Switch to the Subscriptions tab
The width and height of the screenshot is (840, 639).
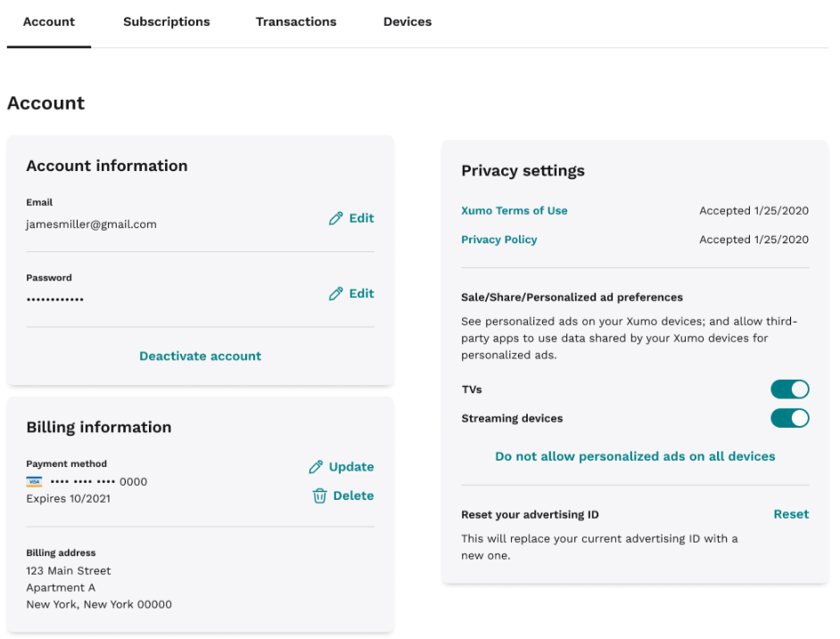pos(167,22)
